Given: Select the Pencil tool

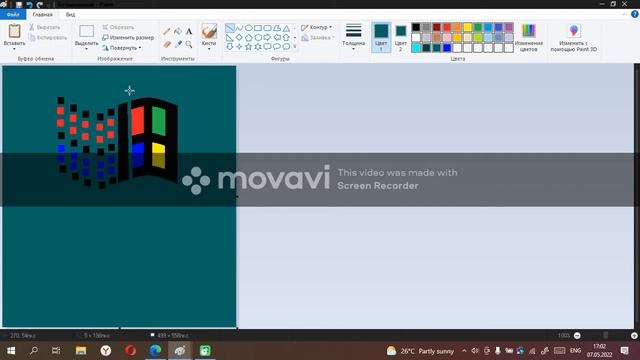Looking at the screenshot, I should (x=167, y=31).
